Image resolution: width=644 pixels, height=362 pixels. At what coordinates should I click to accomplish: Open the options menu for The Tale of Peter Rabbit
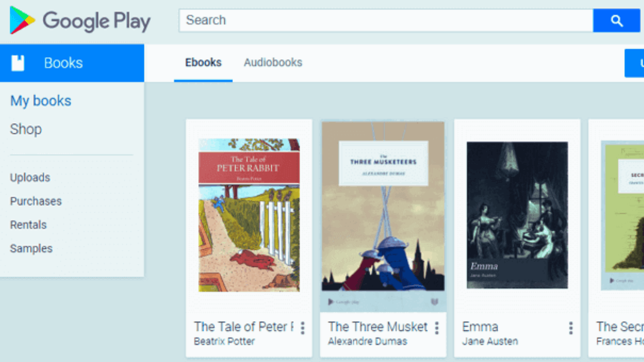click(302, 328)
